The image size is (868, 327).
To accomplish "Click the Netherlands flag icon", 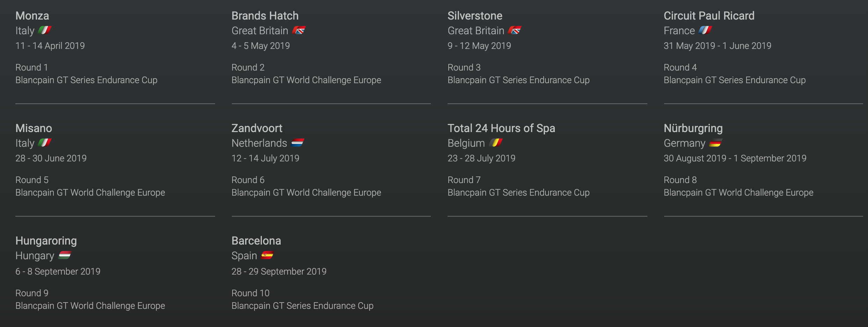I will click(x=297, y=143).
